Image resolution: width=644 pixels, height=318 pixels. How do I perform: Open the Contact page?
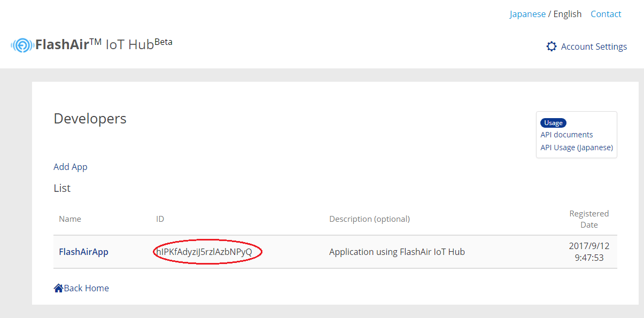pyautogui.click(x=606, y=13)
